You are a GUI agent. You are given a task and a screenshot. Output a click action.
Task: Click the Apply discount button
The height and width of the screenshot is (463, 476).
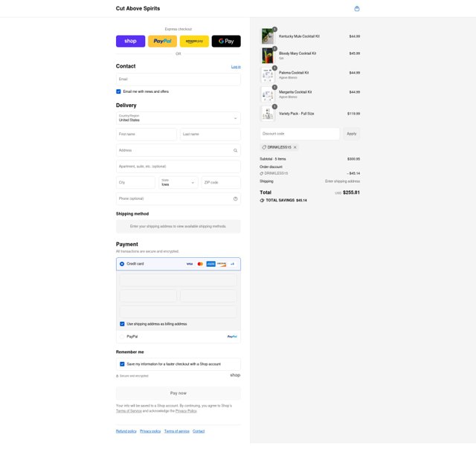(352, 134)
